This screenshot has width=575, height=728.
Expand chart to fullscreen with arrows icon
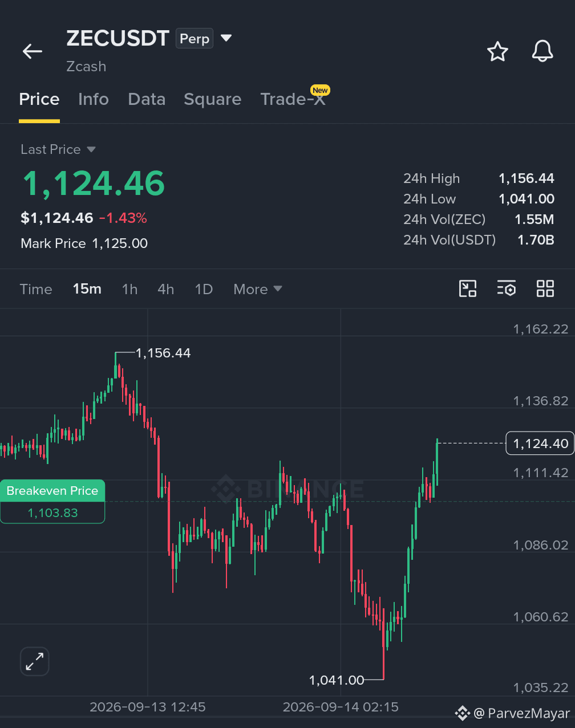[35, 662]
